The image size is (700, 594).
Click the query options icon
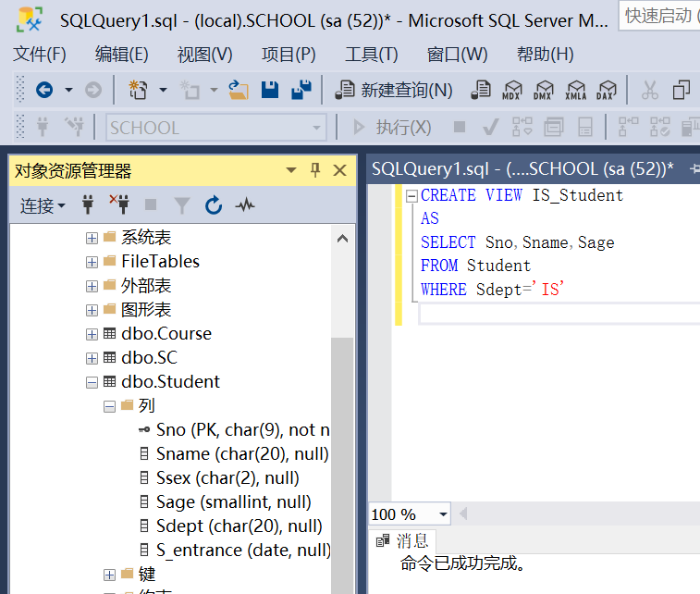point(554,127)
